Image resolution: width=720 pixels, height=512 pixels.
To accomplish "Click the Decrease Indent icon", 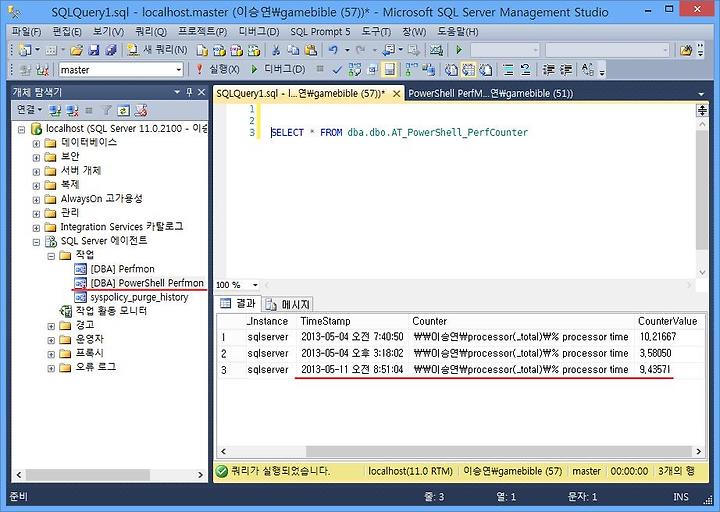I will pyautogui.click(x=548, y=70).
